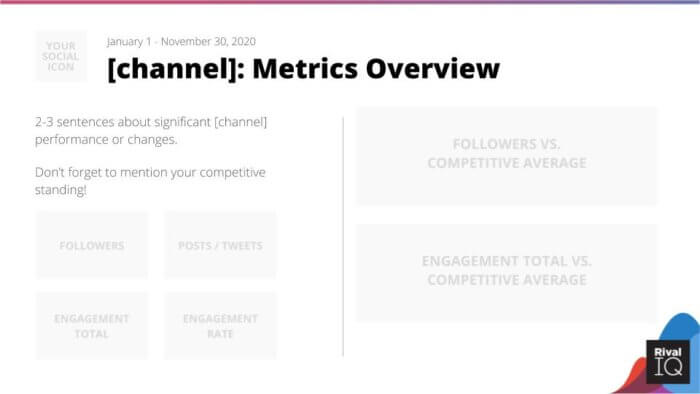Click 'COMPETITIVE AVERAGE' text in the followers placeholder
This screenshot has width=700, height=394.
(x=507, y=163)
